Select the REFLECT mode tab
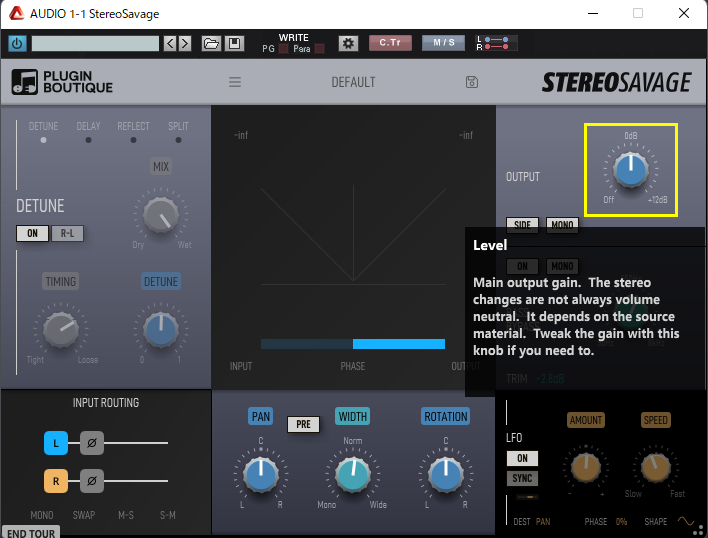708x538 pixels. tap(133, 131)
